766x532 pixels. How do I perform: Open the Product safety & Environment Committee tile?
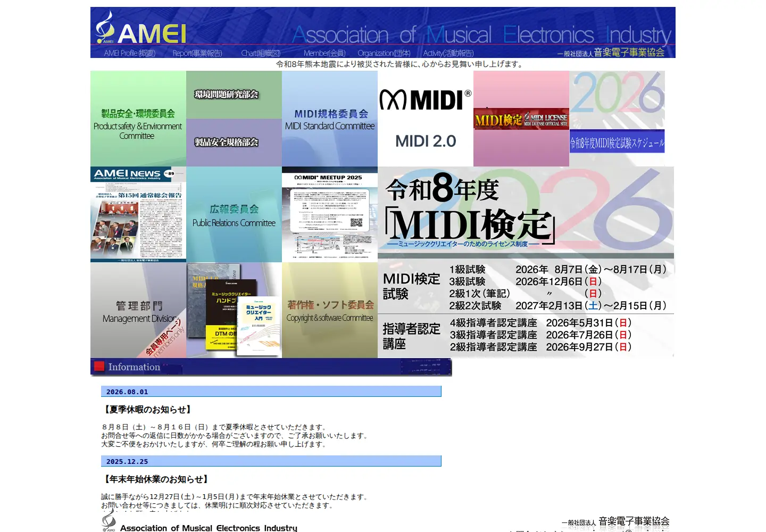[x=138, y=119]
